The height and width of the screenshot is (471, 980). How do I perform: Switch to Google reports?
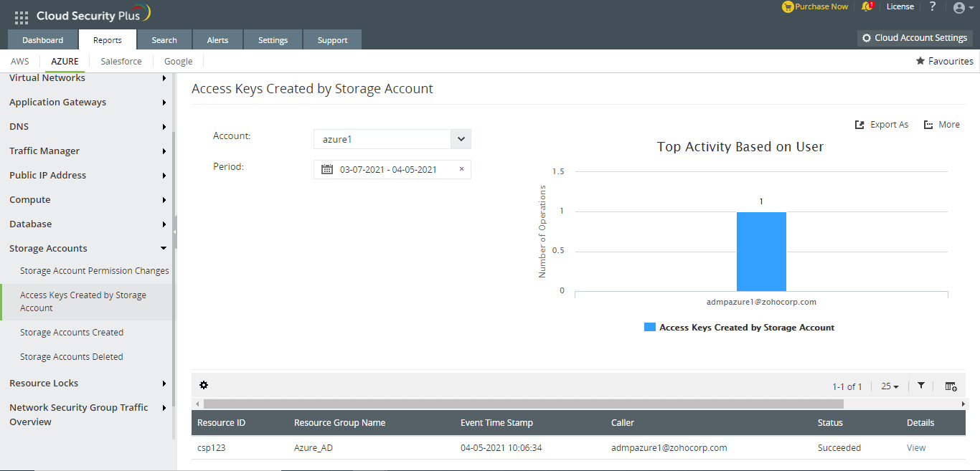(178, 61)
